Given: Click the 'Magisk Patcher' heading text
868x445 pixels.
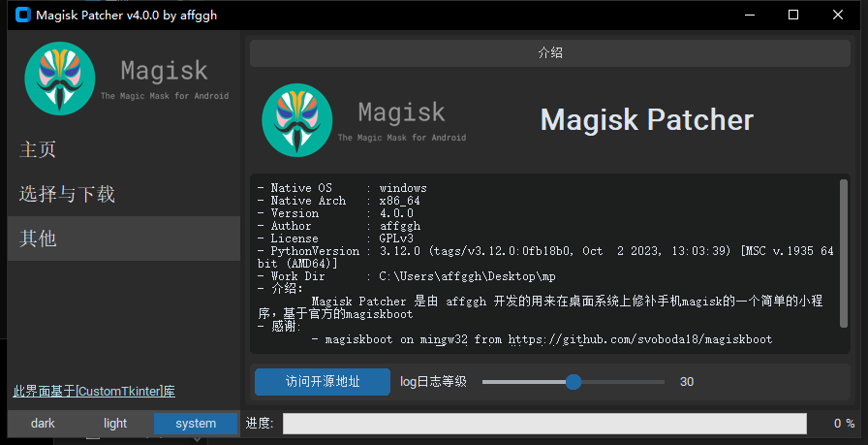Looking at the screenshot, I should point(646,120).
